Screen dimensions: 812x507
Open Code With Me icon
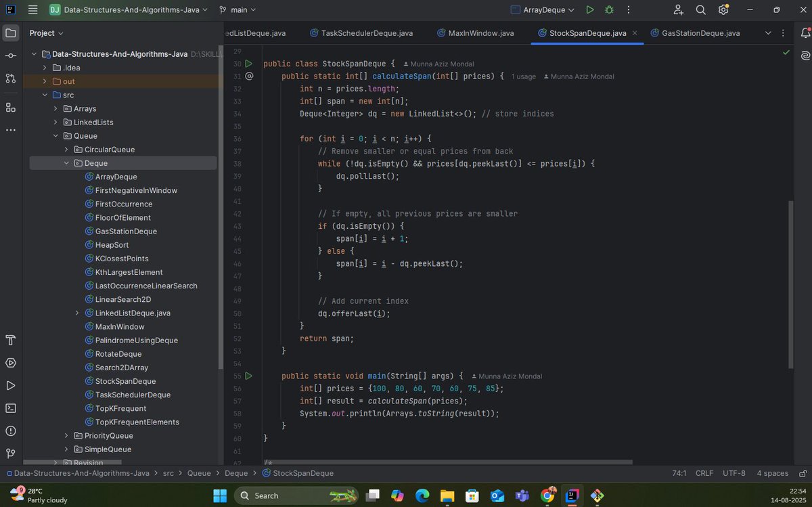click(x=678, y=10)
